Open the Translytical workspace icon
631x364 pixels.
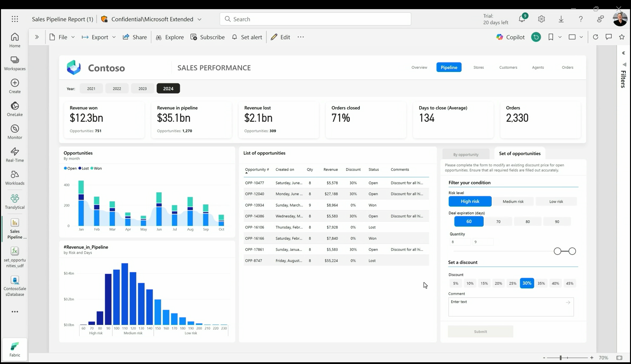click(x=15, y=202)
